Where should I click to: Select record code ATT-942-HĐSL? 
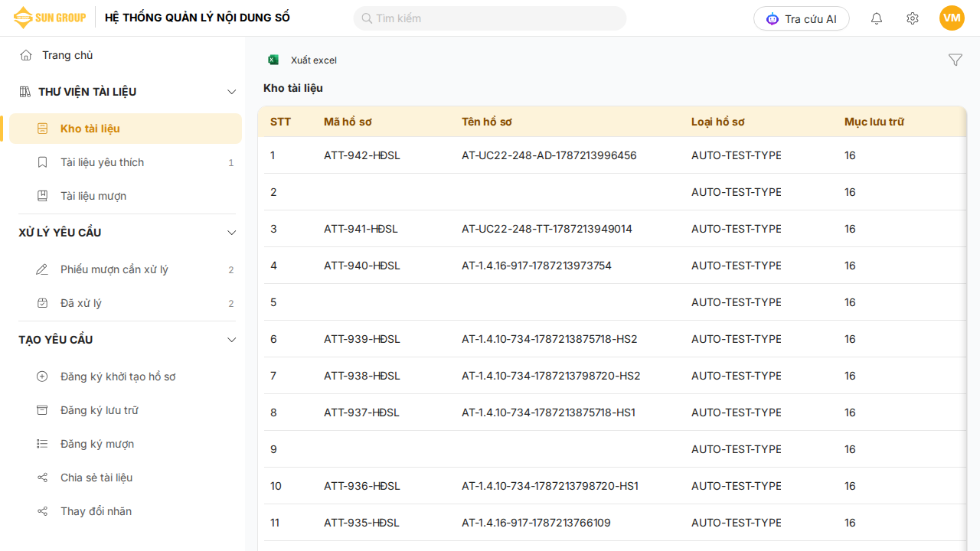pyautogui.click(x=362, y=155)
